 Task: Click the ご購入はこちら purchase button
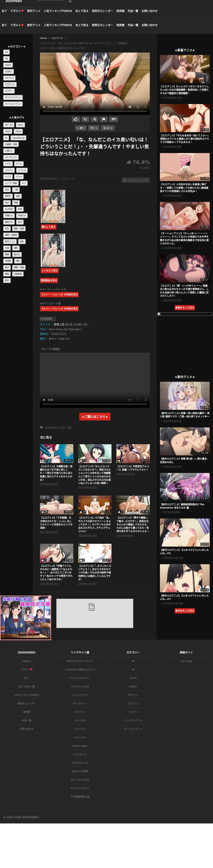95,416
